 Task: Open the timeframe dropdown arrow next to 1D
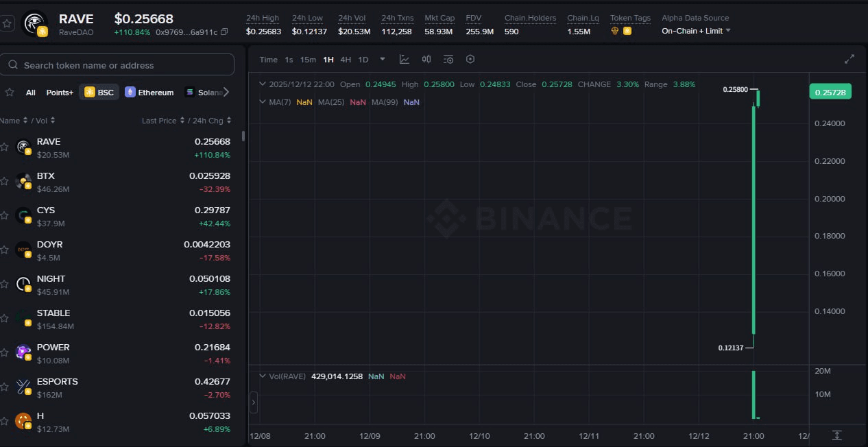[x=381, y=59]
